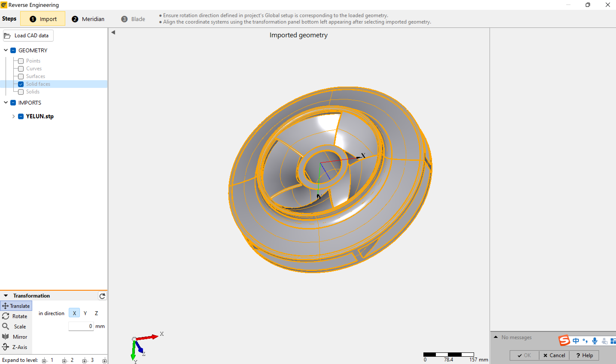Enable the Curves checkbox
The height and width of the screenshot is (364, 616).
pyautogui.click(x=21, y=69)
